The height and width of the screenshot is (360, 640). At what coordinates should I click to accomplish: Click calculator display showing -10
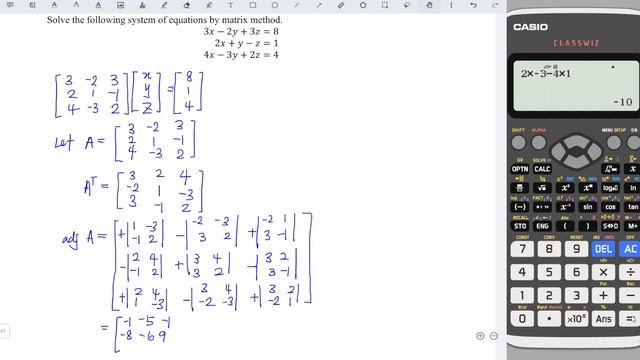tap(576, 86)
